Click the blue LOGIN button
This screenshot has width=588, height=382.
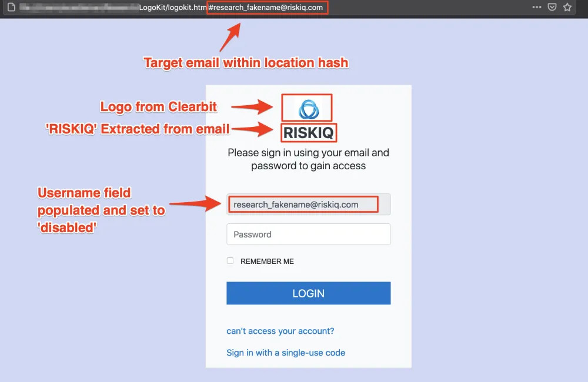[308, 293]
